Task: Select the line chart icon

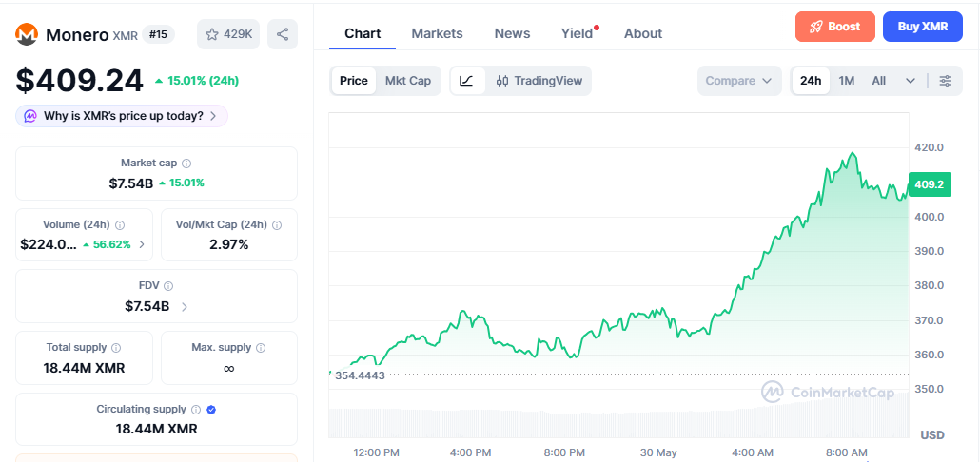Action: pyautogui.click(x=467, y=81)
